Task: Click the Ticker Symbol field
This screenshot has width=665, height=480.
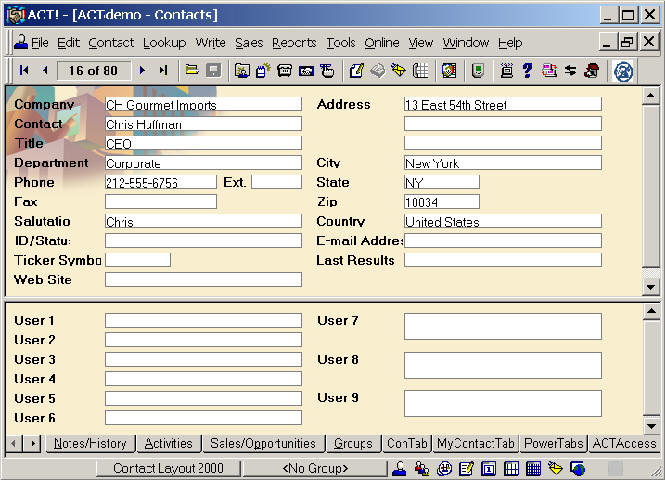Action: [138, 260]
